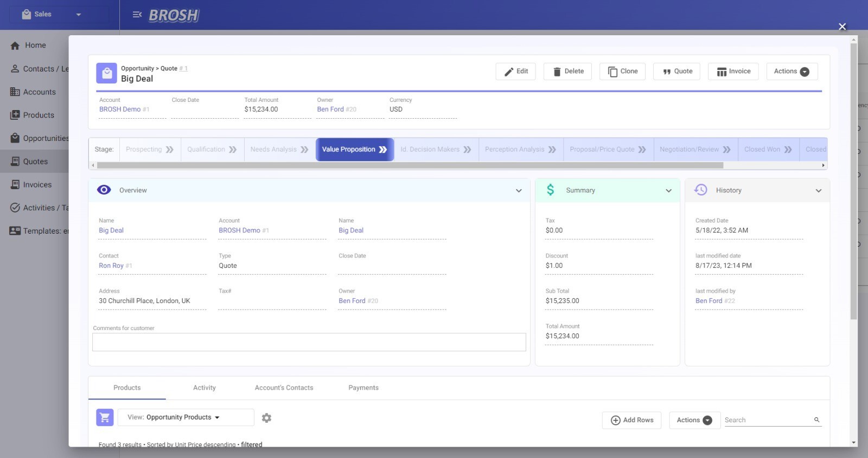Set stage to Closed Won
The width and height of the screenshot is (868, 458).
tap(768, 150)
